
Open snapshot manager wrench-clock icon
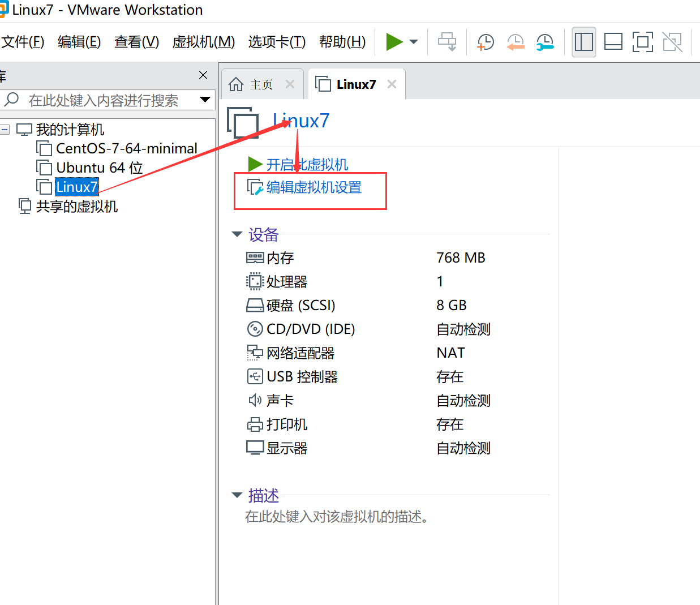545,42
